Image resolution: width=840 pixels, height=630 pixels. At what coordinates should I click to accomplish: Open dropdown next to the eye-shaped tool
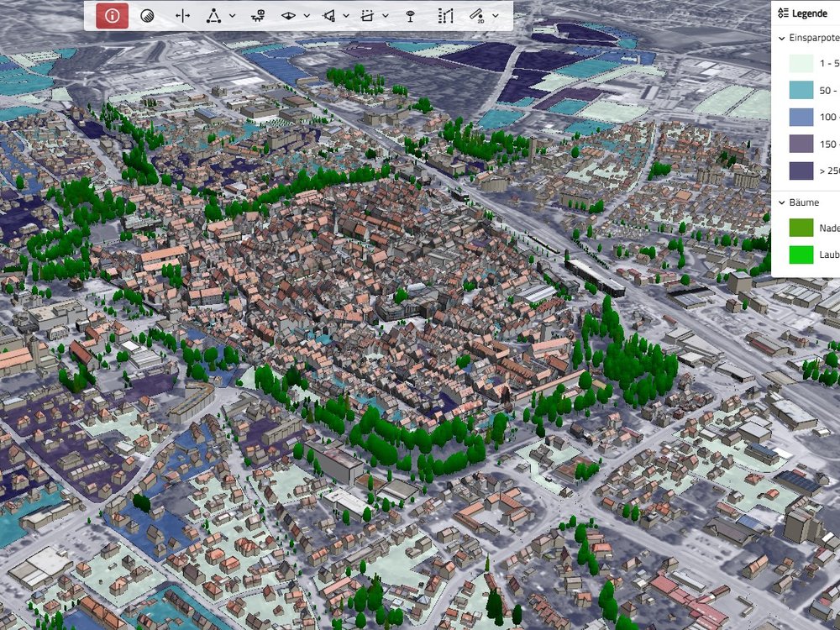[x=307, y=15]
